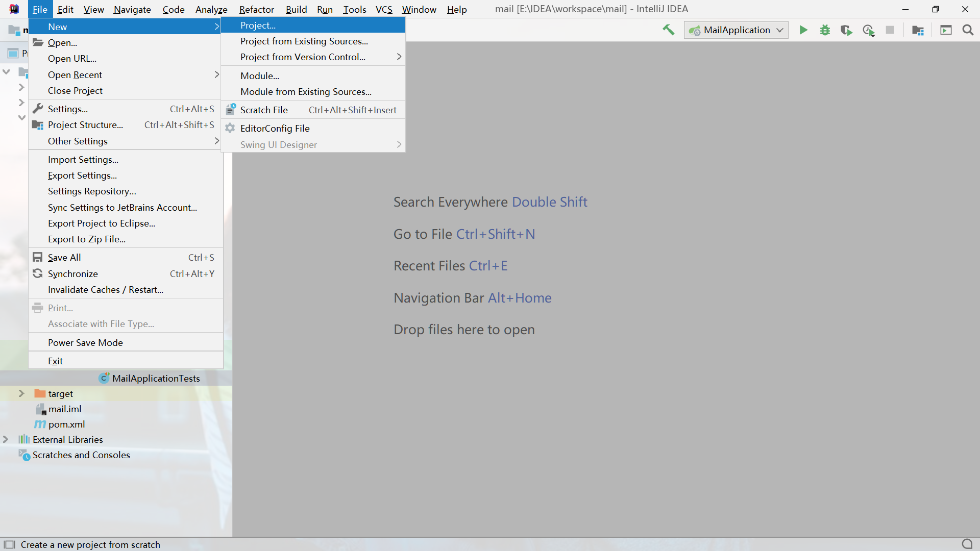Screen dimensions: 980x551
Task: Open pom.xml in project tree
Action: coord(66,424)
